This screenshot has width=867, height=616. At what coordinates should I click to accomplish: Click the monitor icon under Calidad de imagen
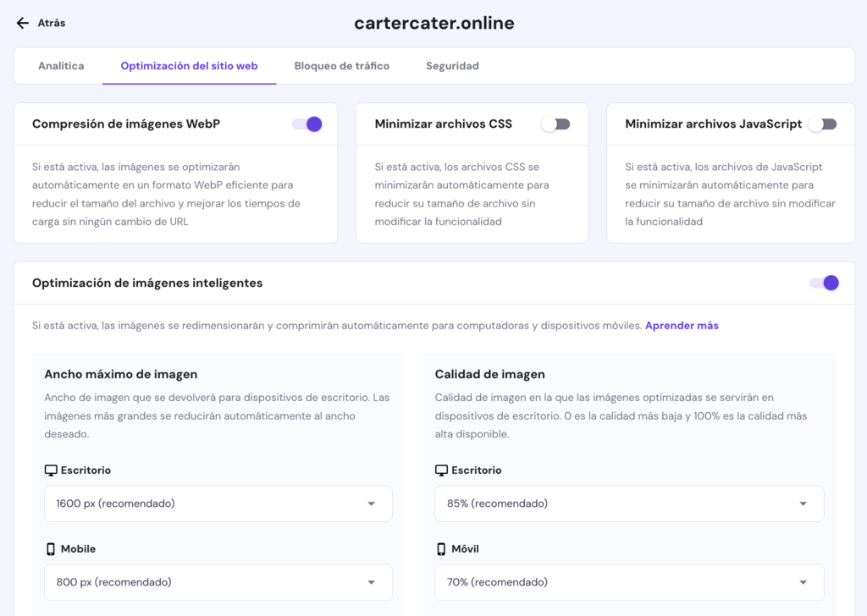tap(441, 470)
